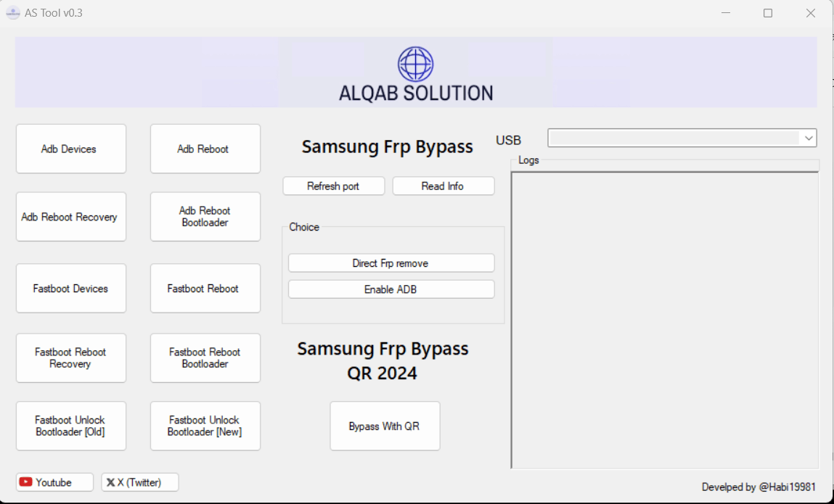Run Fastboot Unlock Bootloader [New]
The image size is (834, 504).
coord(205,426)
